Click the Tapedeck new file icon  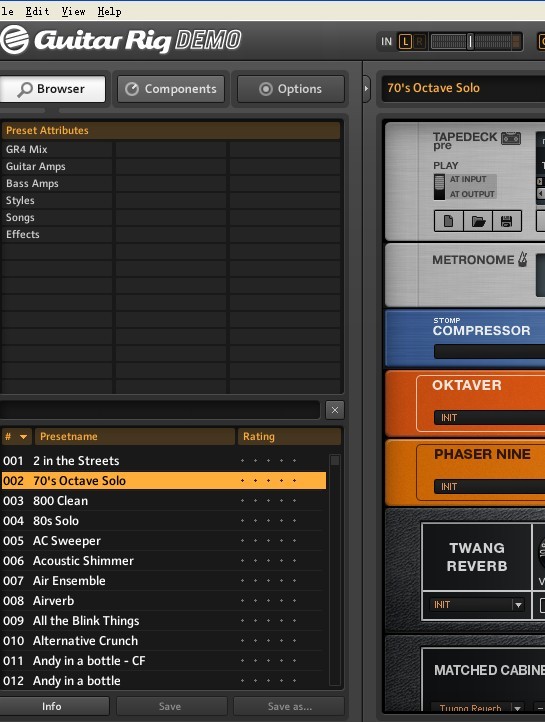pyautogui.click(x=448, y=221)
